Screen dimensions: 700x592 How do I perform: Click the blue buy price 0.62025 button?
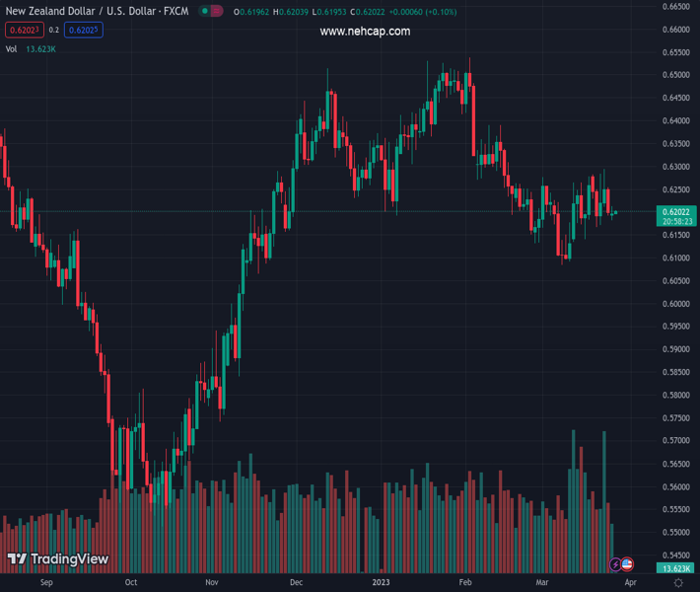[x=84, y=30]
